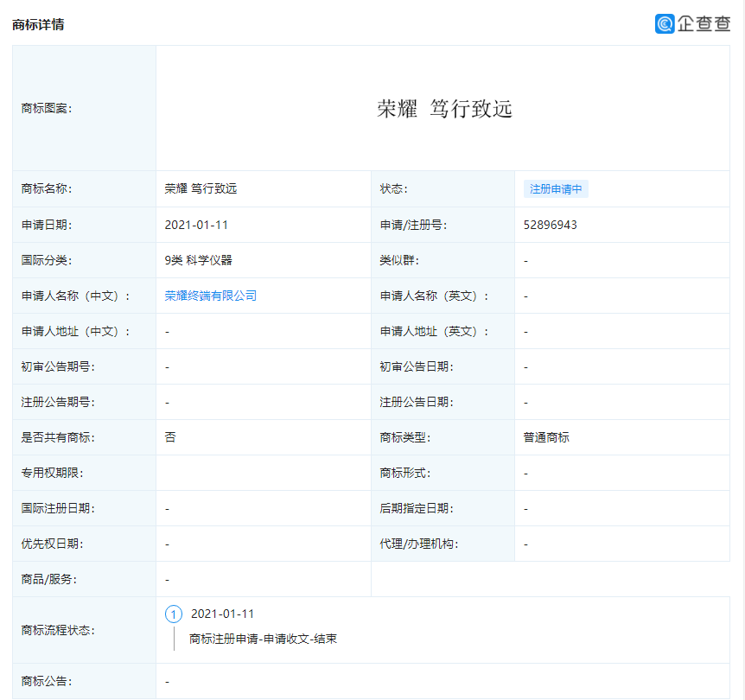Expand the 商品/服务 row

pyautogui.click(x=167, y=579)
